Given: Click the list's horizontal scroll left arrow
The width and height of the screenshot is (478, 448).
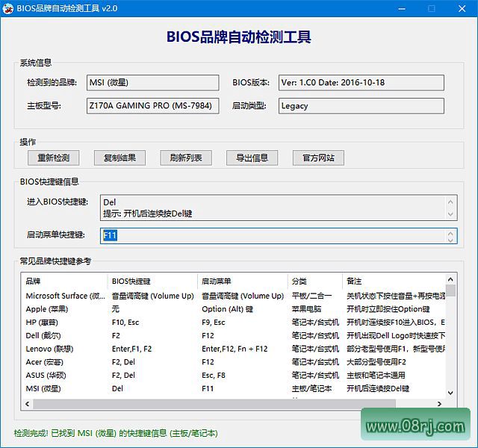Looking at the screenshot, I should (28, 404).
